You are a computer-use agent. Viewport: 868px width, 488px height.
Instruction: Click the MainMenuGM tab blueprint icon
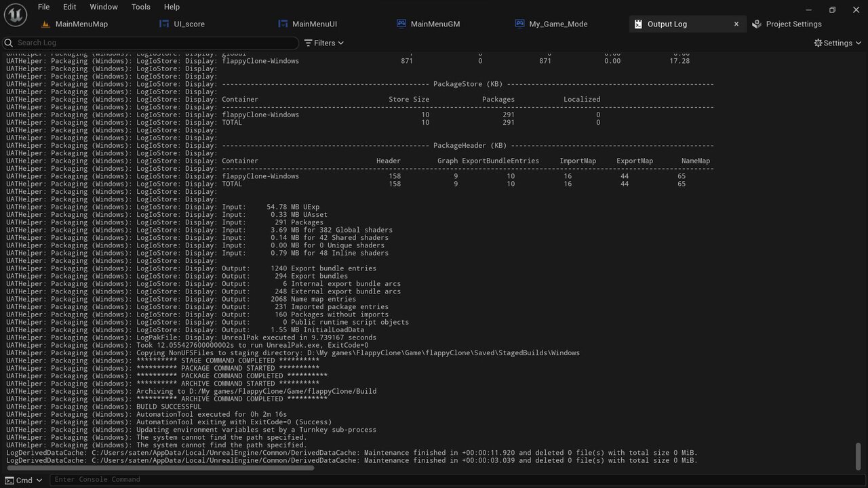click(x=401, y=24)
